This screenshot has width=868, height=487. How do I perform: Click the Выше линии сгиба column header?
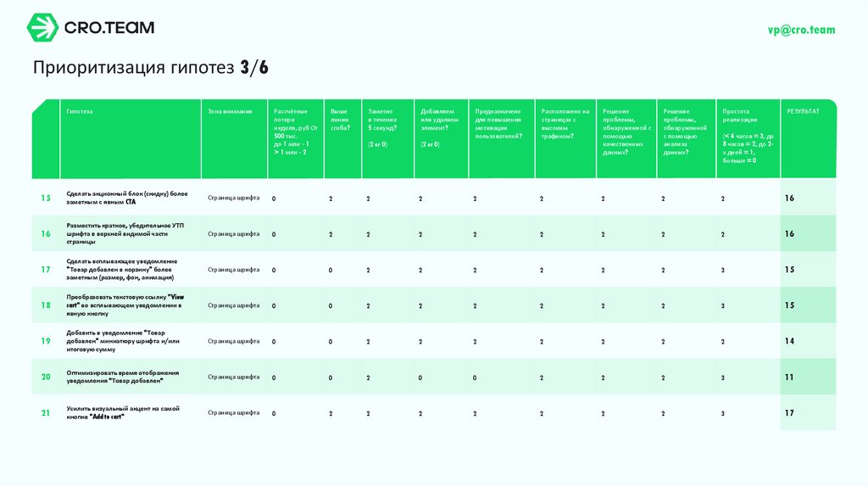tap(341, 120)
